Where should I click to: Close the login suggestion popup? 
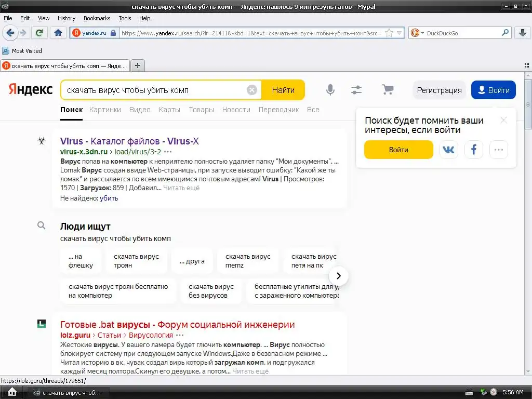(x=503, y=120)
